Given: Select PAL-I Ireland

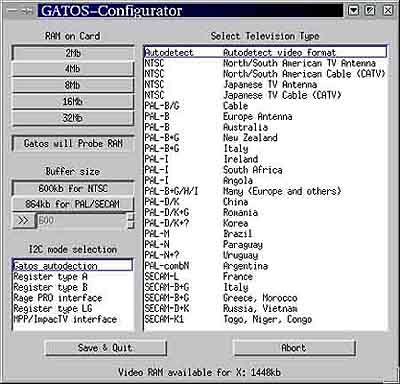Looking at the screenshot, I should 266,159.
